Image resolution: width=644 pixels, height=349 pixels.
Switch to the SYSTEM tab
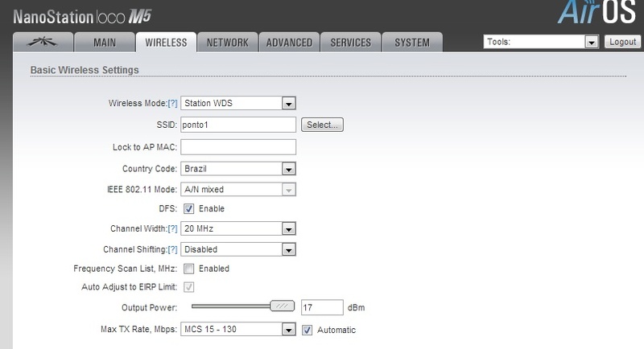click(x=412, y=43)
